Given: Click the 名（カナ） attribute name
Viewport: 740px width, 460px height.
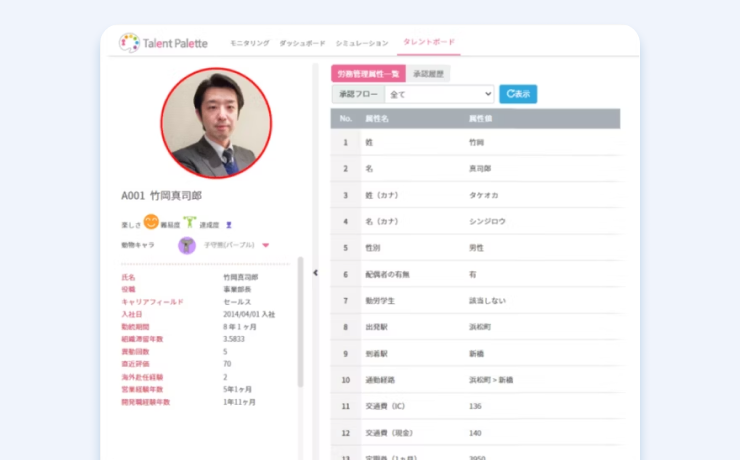Looking at the screenshot, I should (382, 222).
